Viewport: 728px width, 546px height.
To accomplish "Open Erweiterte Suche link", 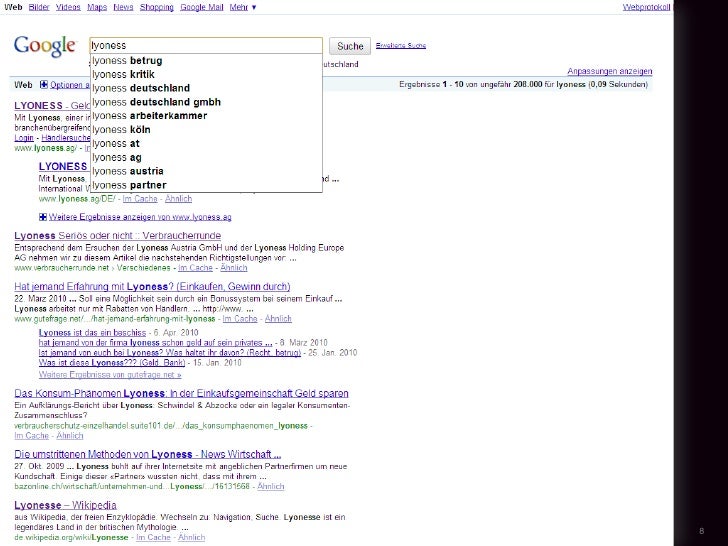I will [x=401, y=46].
